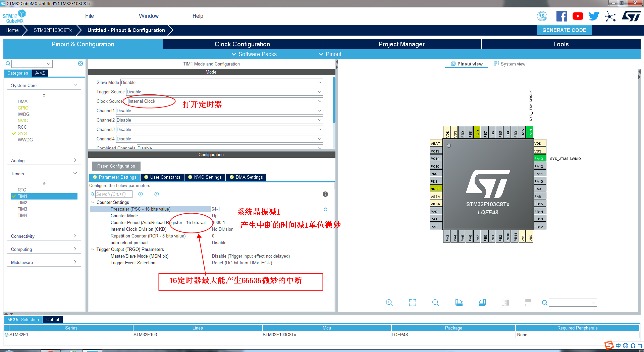Click the GENERATE CODE button

(x=564, y=30)
